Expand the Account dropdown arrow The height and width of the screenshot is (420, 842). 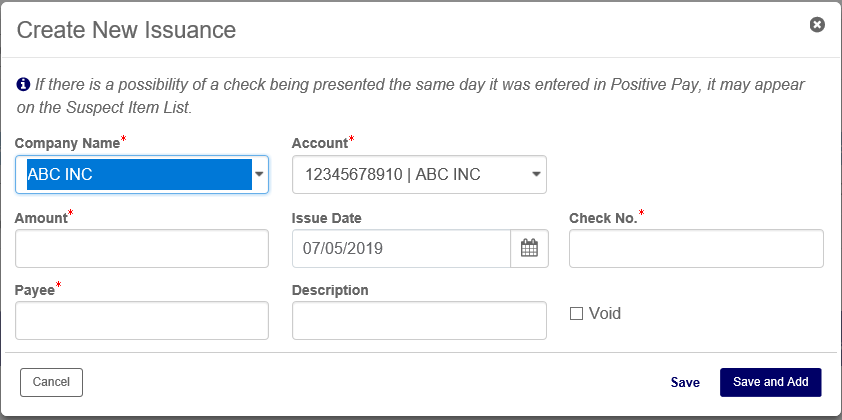pos(537,174)
